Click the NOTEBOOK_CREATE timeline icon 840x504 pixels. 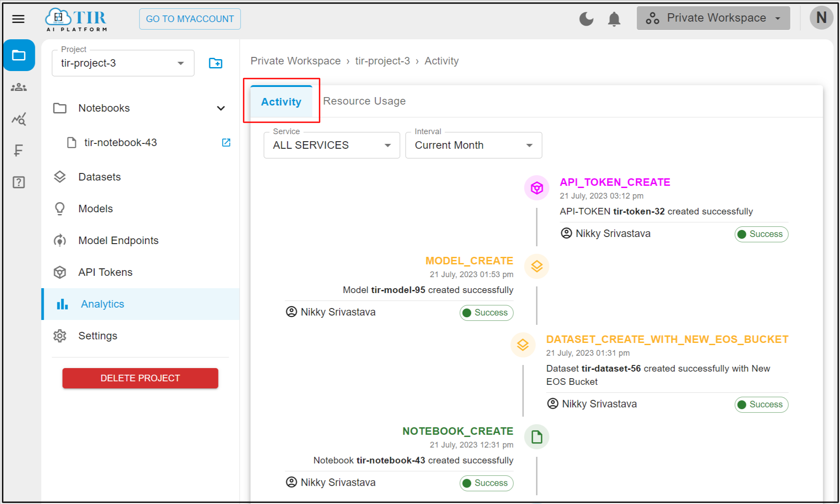(536, 437)
